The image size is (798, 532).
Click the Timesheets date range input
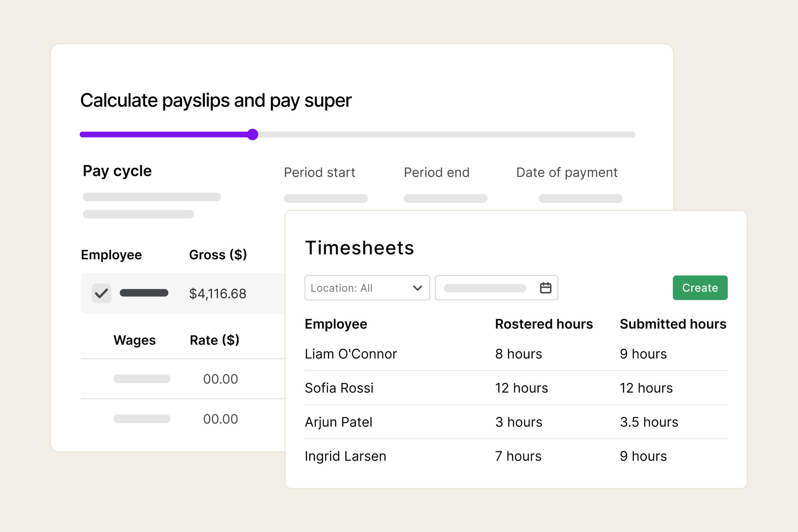point(496,288)
